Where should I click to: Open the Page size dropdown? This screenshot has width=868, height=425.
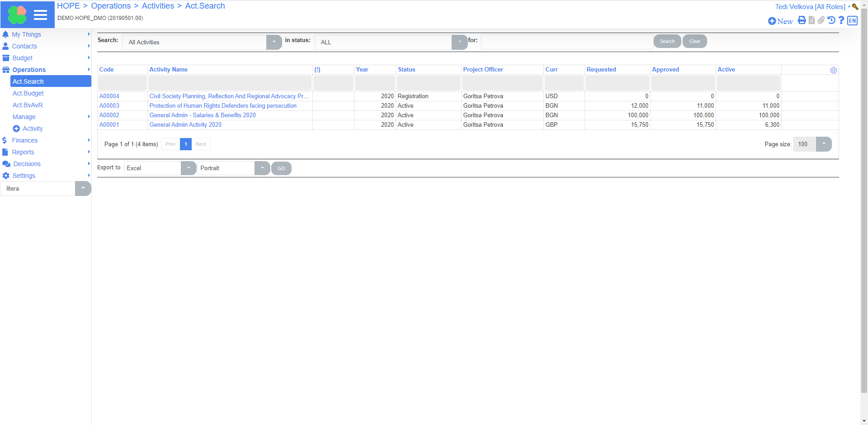click(823, 144)
